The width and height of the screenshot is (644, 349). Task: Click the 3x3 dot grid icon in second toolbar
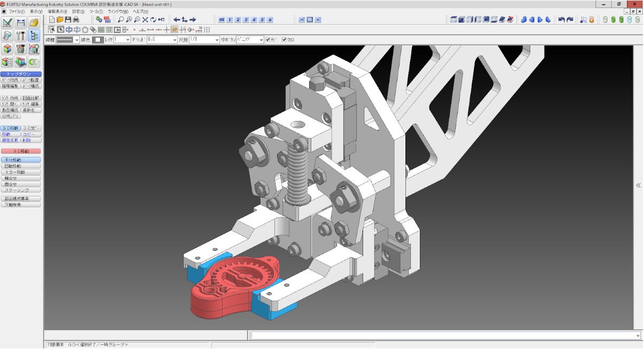206,29
